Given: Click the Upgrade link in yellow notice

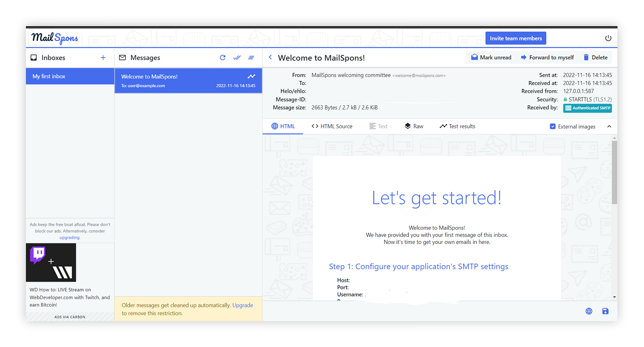Looking at the screenshot, I should click(242, 305).
